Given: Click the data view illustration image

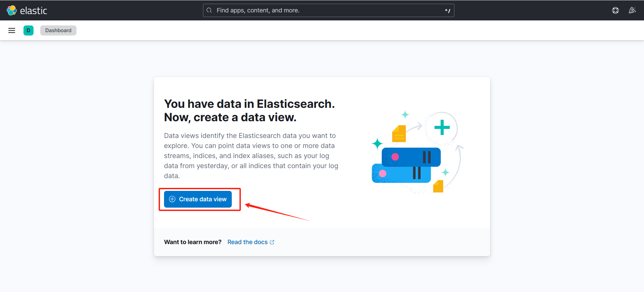Looking at the screenshot, I should tap(418, 152).
